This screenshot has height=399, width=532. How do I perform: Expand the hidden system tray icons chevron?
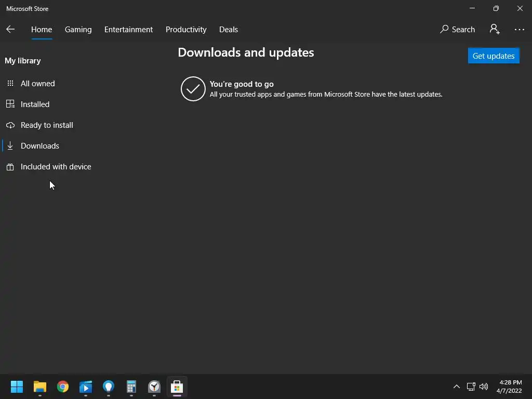coord(457,387)
